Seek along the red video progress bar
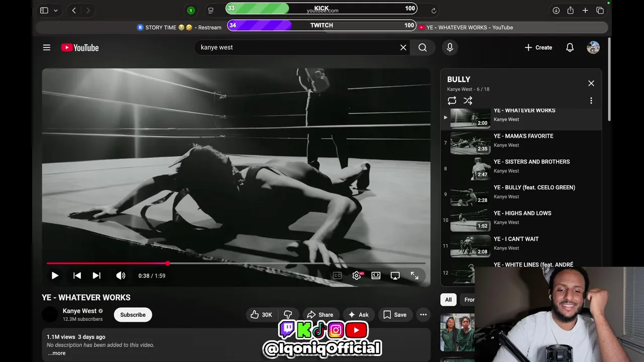This screenshot has height=362, width=644. (x=107, y=263)
